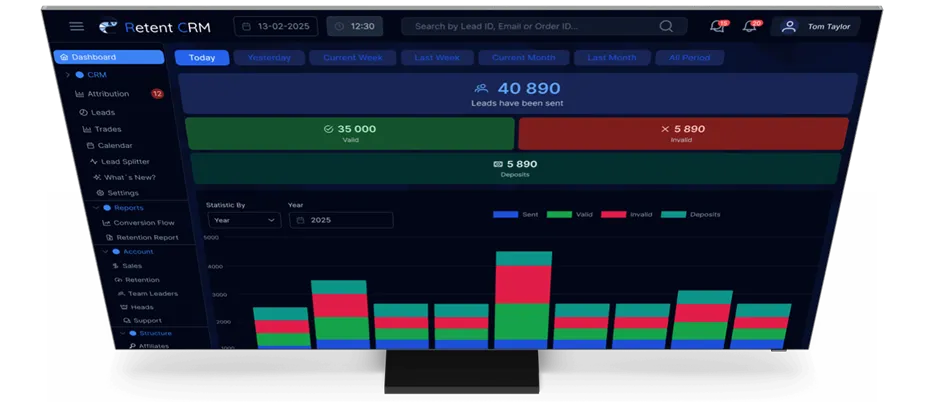The width and height of the screenshot is (925, 402).
Task: Collapse the Structure section in sidebar
Action: (122, 333)
